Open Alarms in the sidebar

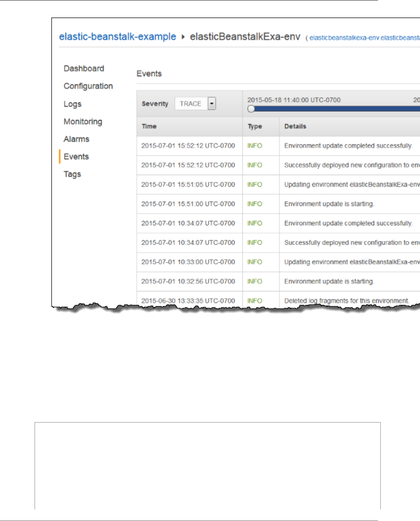coord(77,139)
